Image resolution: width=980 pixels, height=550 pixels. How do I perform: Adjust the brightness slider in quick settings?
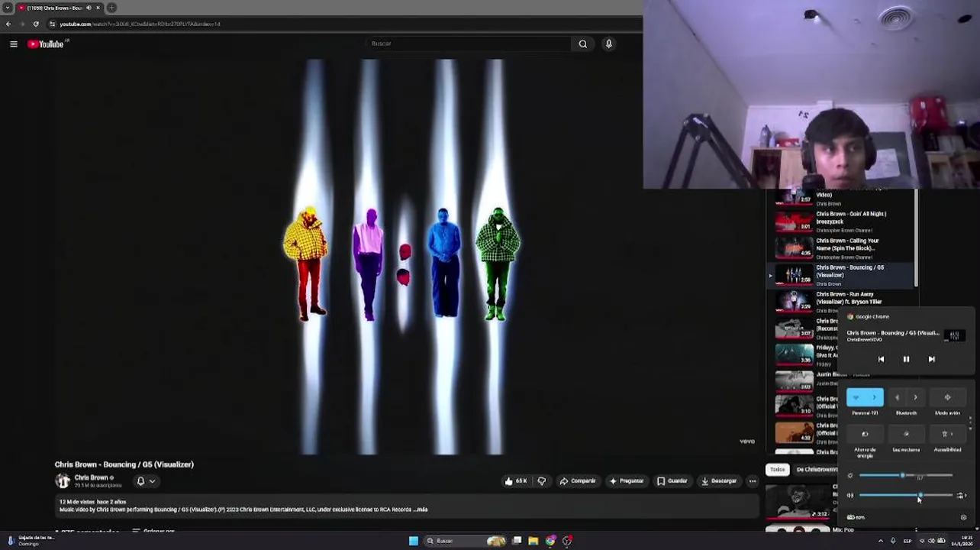click(x=906, y=476)
